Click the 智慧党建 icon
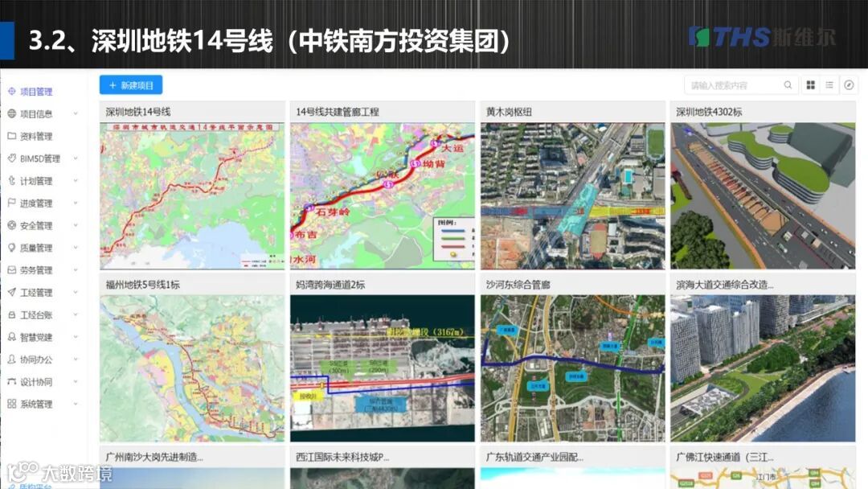 click(11, 337)
